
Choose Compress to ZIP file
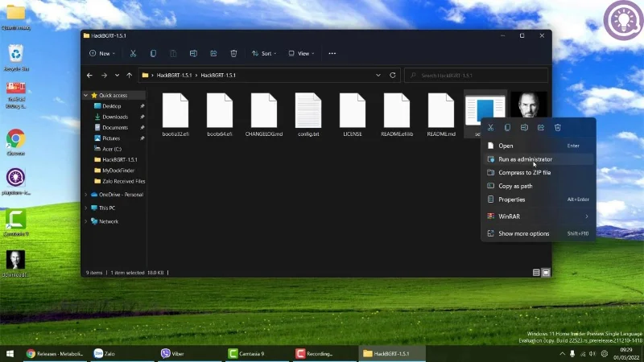pos(539,173)
